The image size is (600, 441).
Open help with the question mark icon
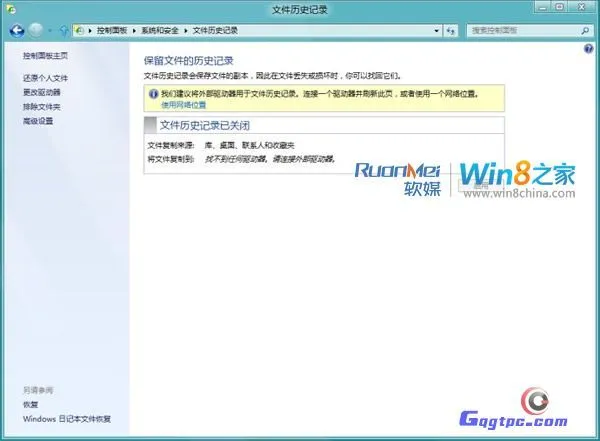click(x=589, y=49)
